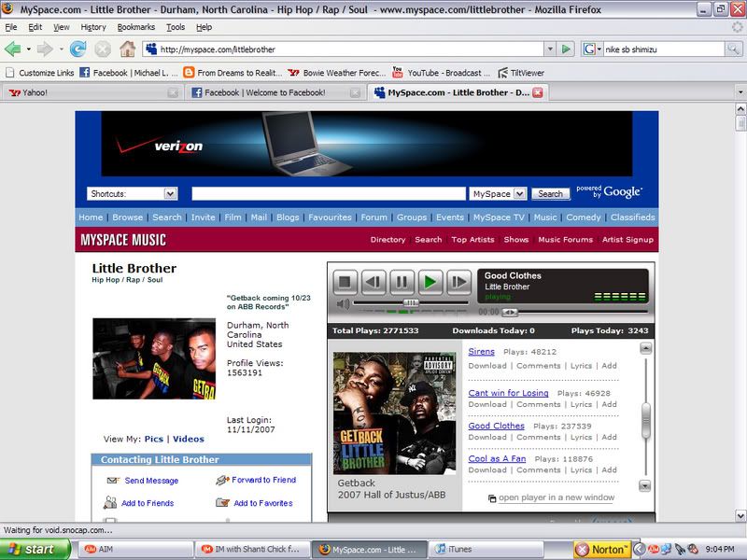Screen dimensions: 747x560
Task: Click the Little Brother profile photo
Action: click(x=154, y=358)
